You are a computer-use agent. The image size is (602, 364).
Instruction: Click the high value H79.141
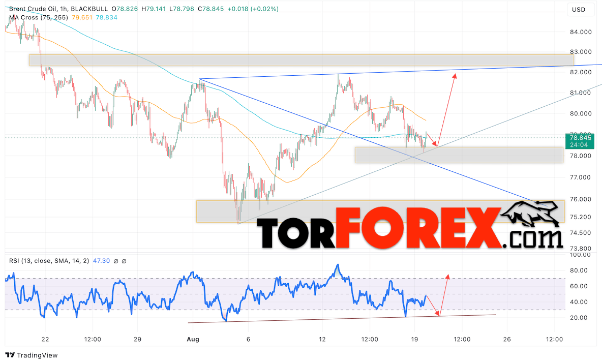point(154,9)
